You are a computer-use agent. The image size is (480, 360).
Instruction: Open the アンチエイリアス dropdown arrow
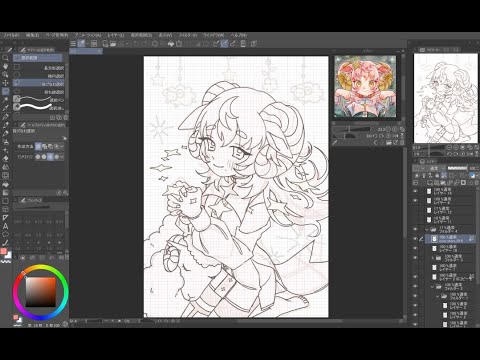pos(62,156)
